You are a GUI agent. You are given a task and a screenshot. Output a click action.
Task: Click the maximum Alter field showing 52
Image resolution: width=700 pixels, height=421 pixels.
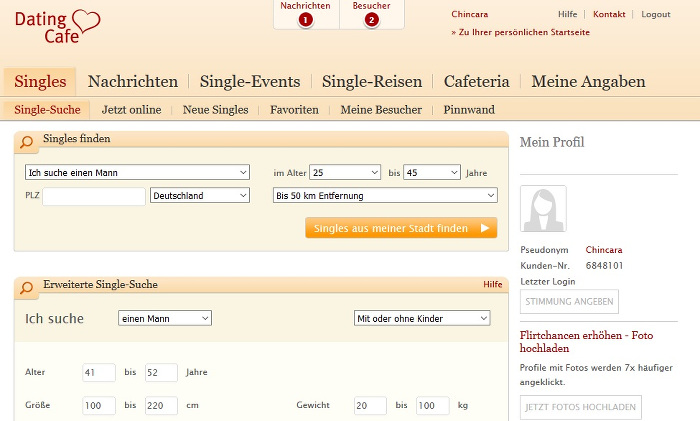click(161, 372)
